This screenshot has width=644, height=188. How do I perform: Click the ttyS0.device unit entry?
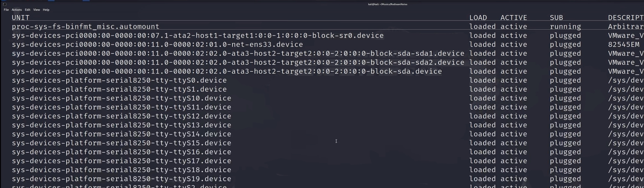(119, 80)
